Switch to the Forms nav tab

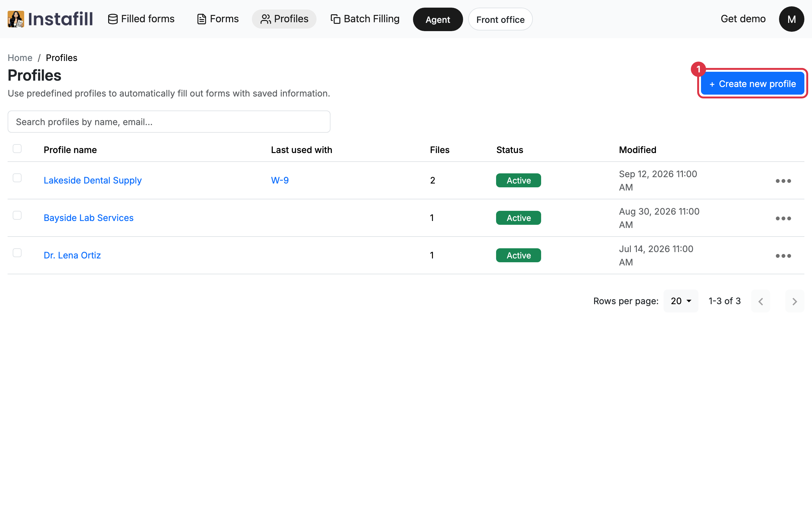coord(217,19)
